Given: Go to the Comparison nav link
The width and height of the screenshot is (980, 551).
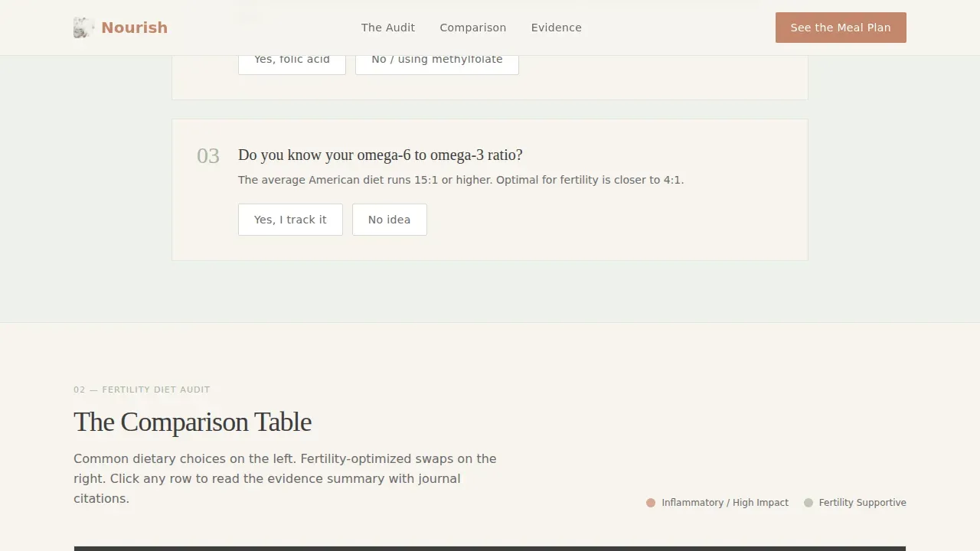Looking at the screenshot, I should [x=472, y=28].
